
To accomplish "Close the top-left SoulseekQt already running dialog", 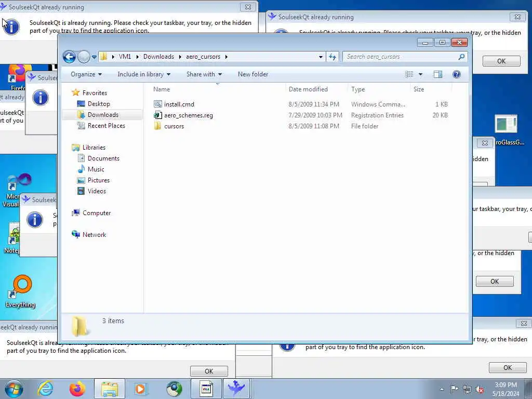I will [x=248, y=7].
